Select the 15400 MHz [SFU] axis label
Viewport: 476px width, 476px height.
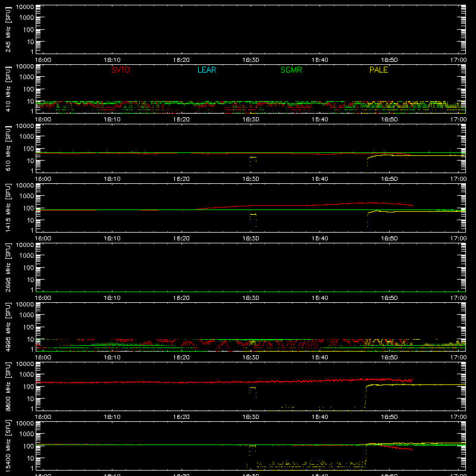coord(8,446)
